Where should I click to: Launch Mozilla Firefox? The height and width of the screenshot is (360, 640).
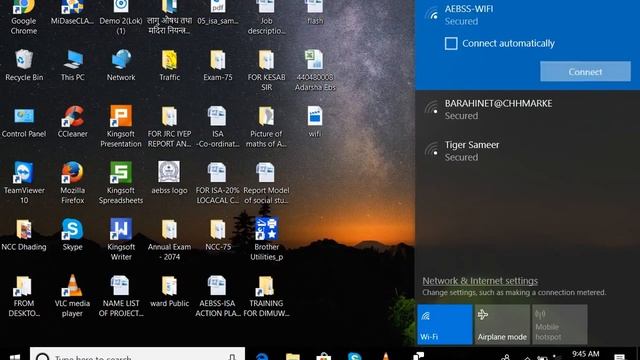[73, 183]
